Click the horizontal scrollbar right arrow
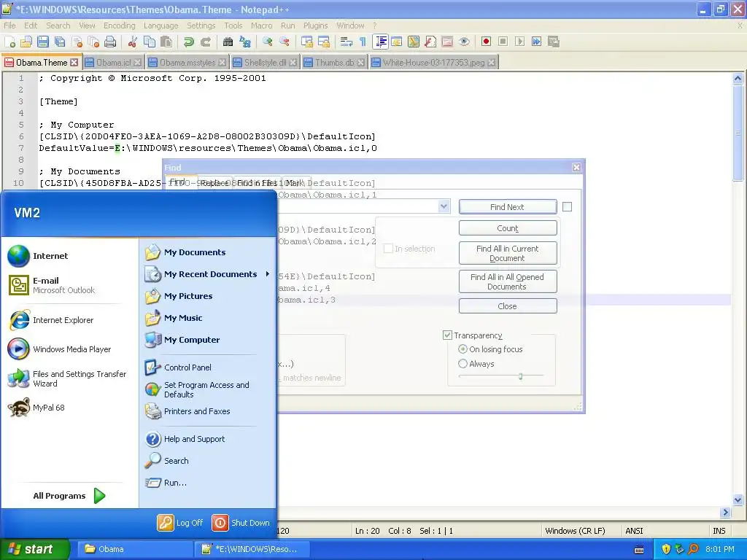Viewport: 747px width, 560px height. (x=726, y=513)
